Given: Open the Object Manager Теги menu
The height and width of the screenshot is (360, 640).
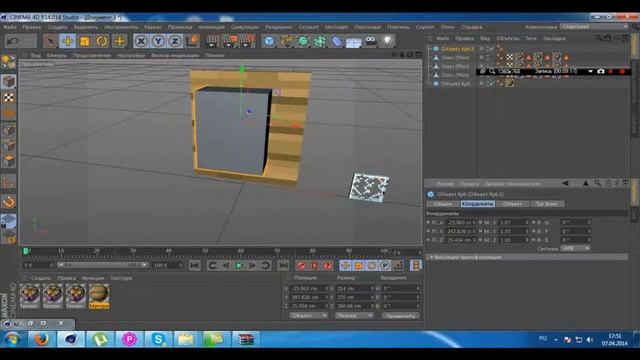Looking at the screenshot, I should 531,38.
